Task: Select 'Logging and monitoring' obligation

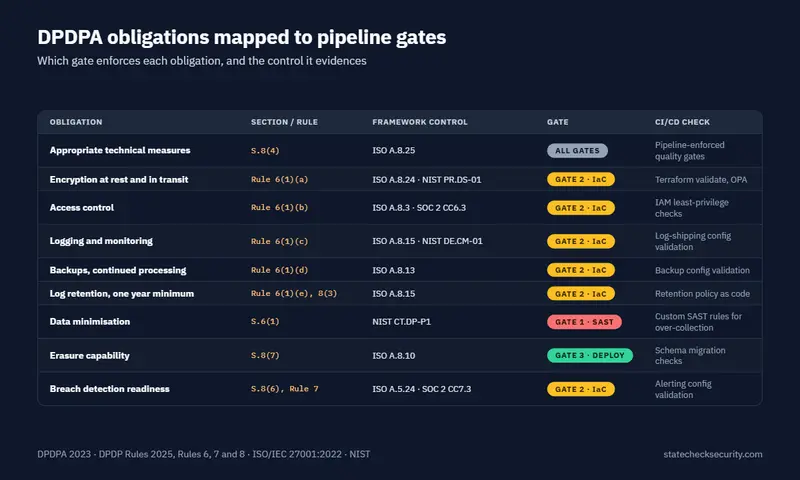Action: (101, 241)
